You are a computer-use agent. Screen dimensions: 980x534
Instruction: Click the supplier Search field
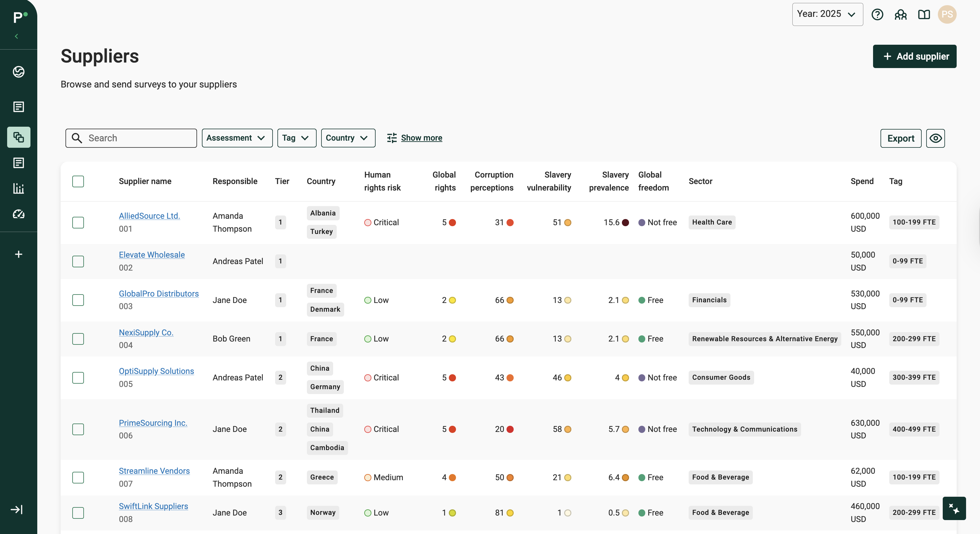click(131, 138)
